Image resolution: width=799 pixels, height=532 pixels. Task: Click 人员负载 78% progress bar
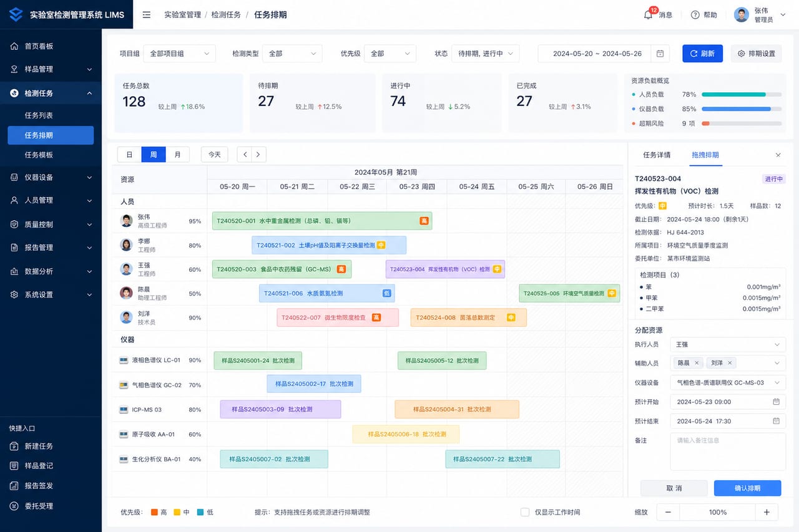tap(742, 95)
